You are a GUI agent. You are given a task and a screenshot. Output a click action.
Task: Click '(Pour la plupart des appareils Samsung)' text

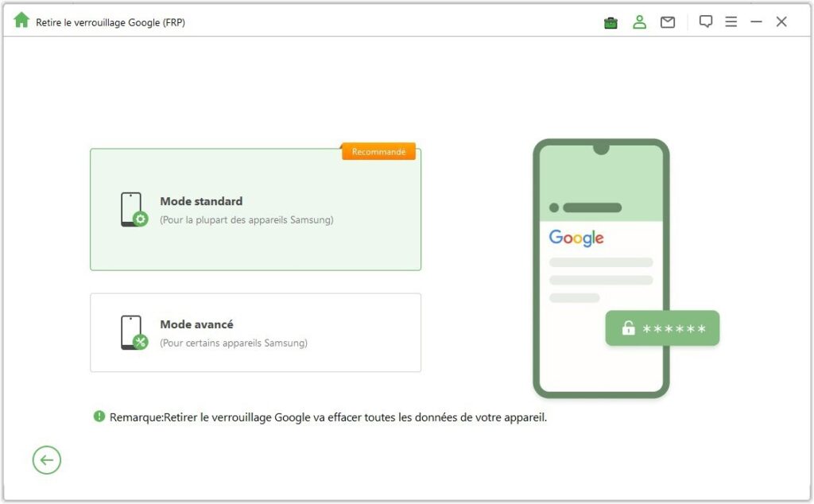pyautogui.click(x=246, y=219)
